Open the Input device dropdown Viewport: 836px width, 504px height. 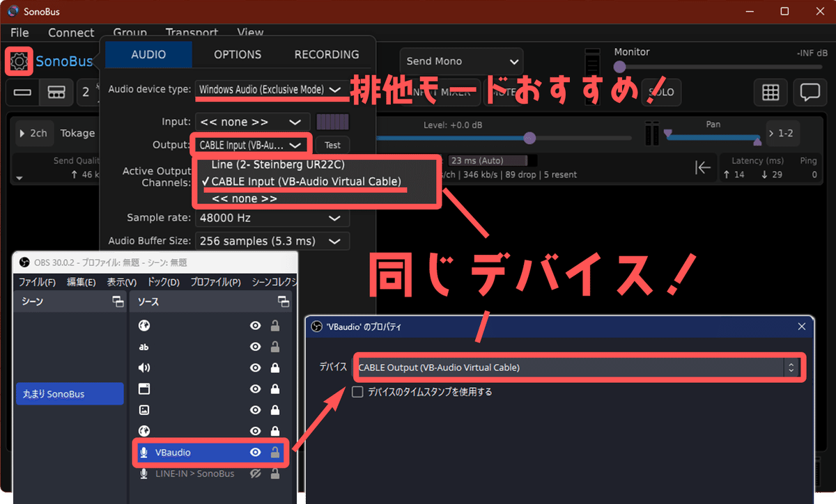point(252,122)
